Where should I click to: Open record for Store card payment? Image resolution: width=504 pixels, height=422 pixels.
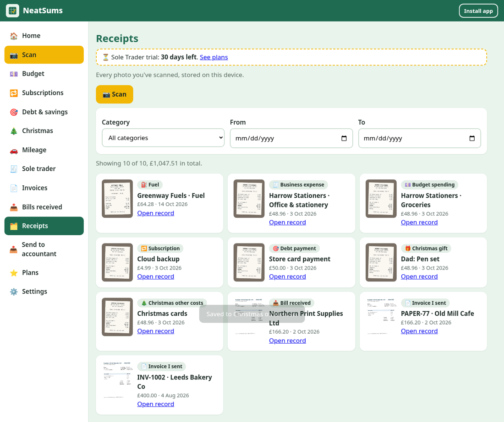287,276
